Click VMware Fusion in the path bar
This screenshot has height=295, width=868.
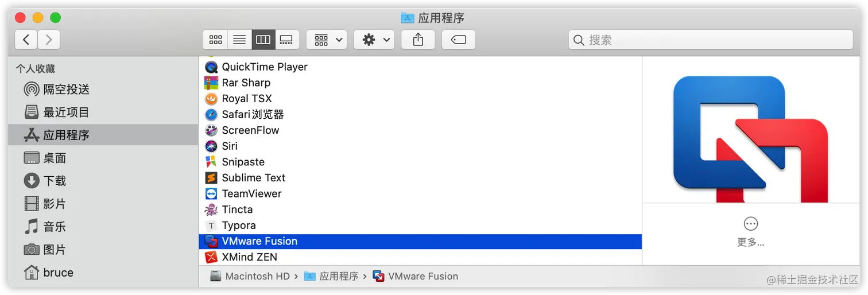tap(416, 276)
